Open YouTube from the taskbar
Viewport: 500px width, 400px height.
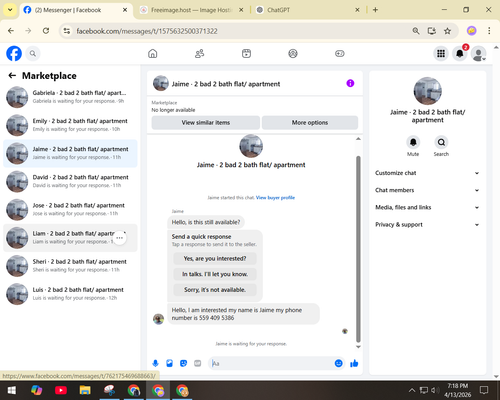[61, 390]
